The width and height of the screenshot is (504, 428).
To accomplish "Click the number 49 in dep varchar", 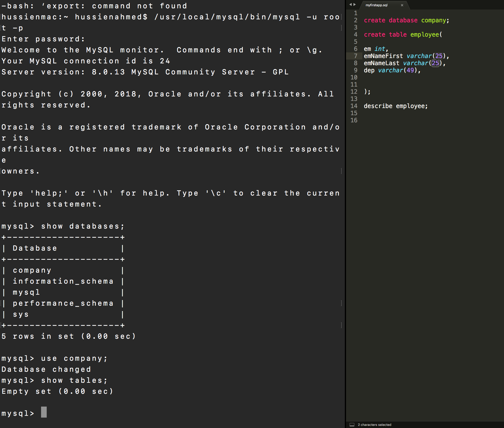I will click(410, 70).
